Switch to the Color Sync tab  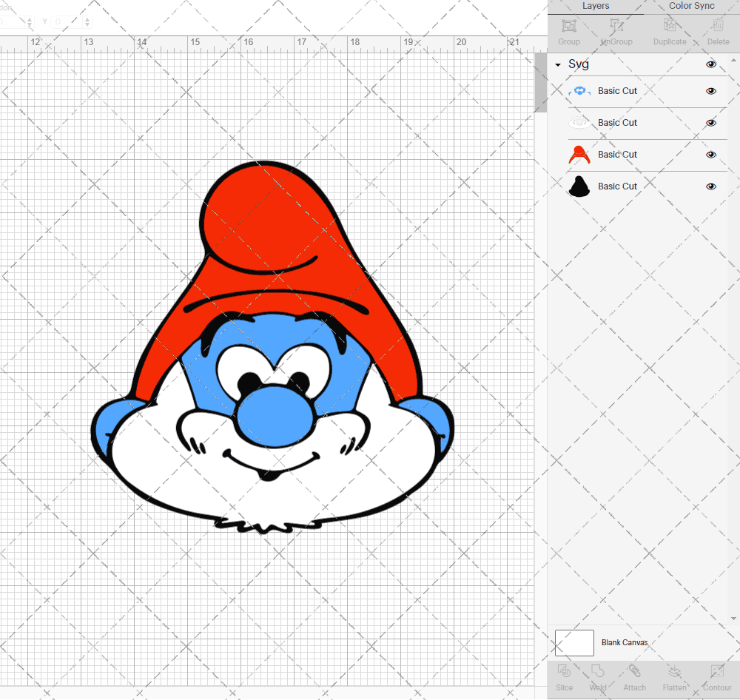pos(691,6)
